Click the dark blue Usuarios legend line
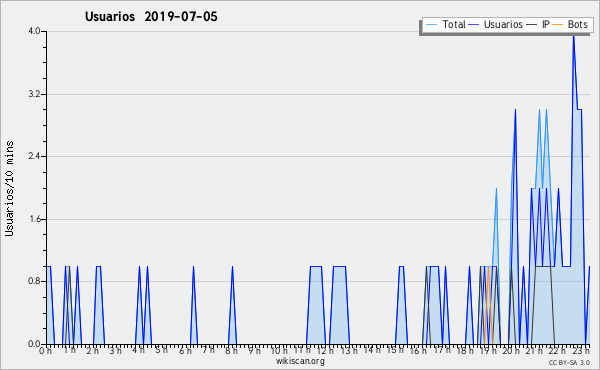600x370 pixels. [x=474, y=25]
